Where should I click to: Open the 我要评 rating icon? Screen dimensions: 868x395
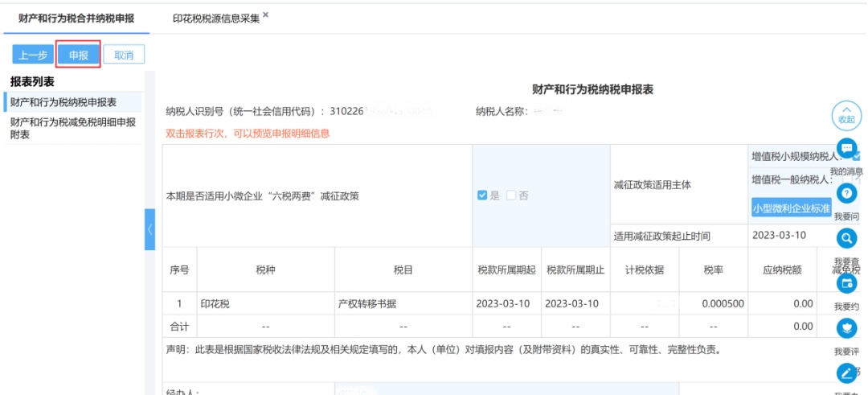click(x=846, y=328)
